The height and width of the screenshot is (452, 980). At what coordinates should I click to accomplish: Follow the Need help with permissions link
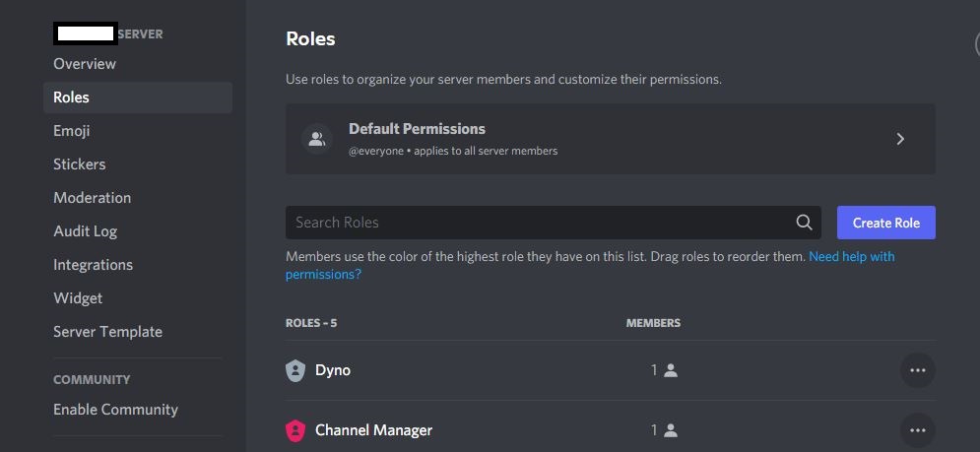coord(851,256)
